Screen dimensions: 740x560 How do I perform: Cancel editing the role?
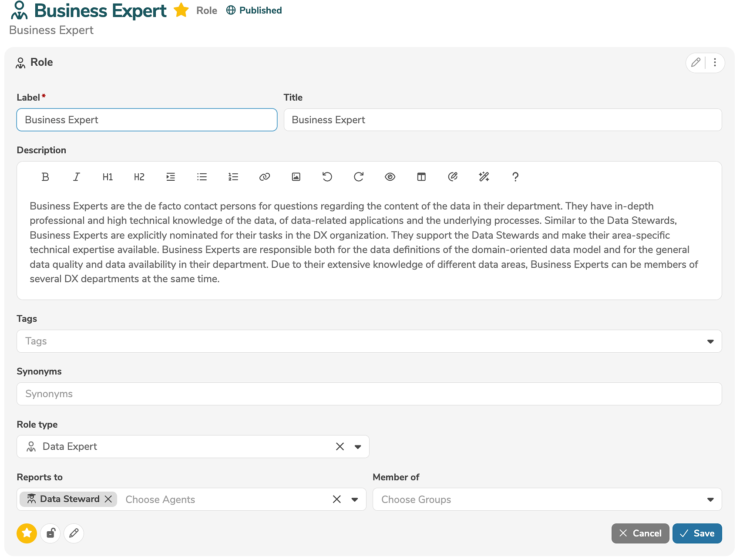click(640, 533)
